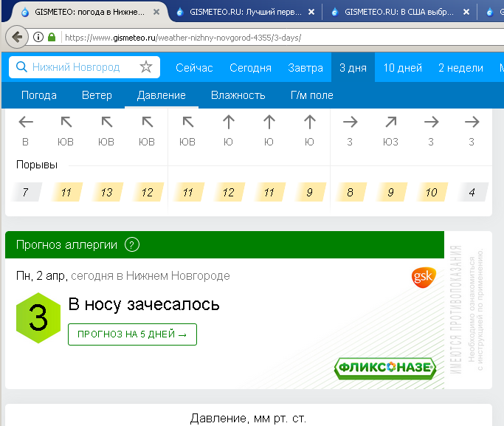Select the Завтра forecast tab
The height and width of the screenshot is (426, 504).
pos(305,68)
